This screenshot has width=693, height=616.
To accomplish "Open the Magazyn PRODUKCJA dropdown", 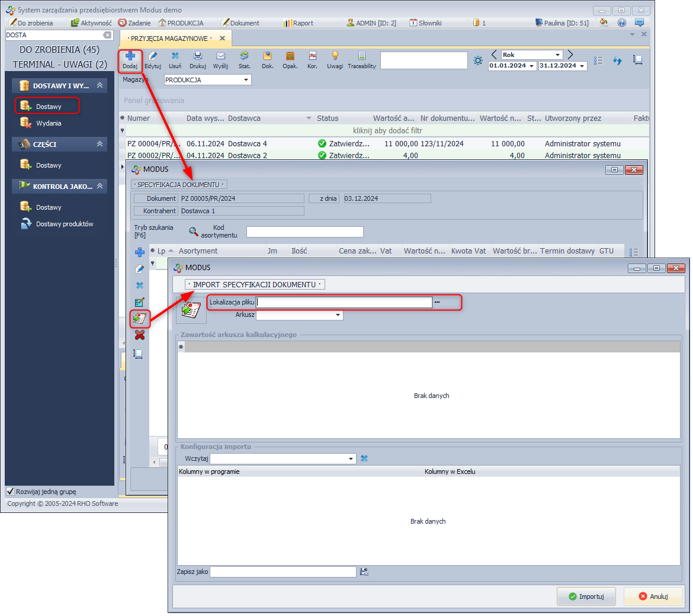I will tap(246, 80).
